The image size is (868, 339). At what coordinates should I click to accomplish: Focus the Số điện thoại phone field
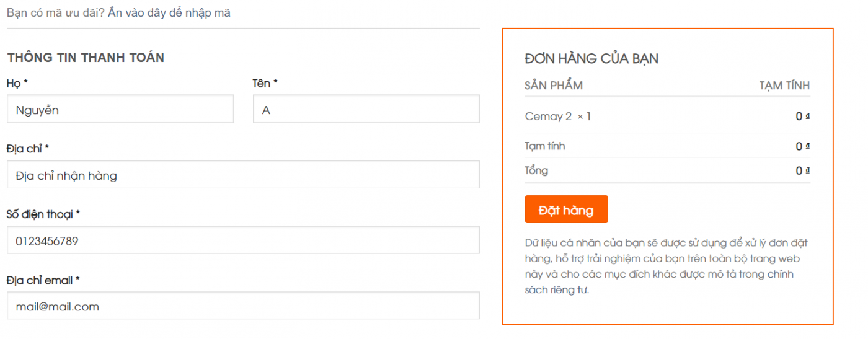coord(243,240)
